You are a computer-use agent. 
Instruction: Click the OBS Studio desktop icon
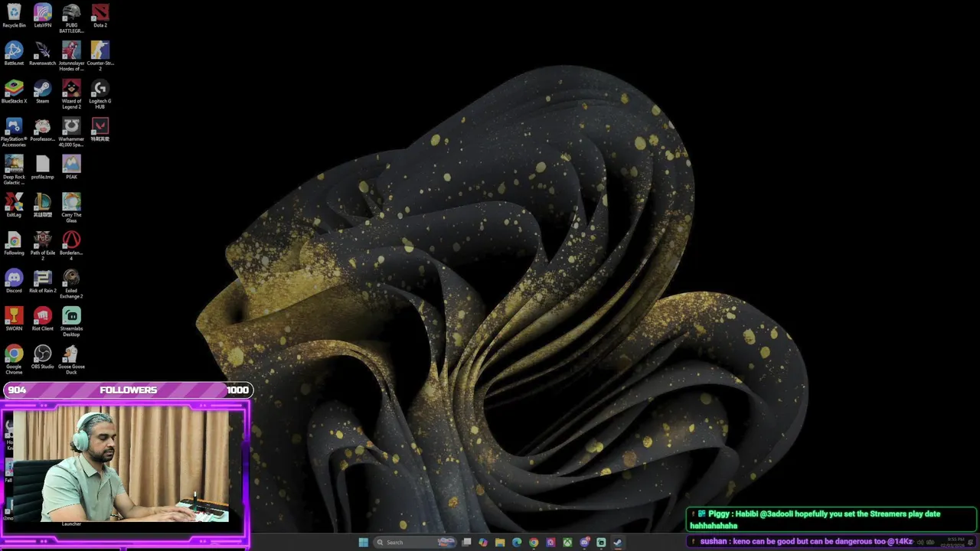tap(43, 357)
